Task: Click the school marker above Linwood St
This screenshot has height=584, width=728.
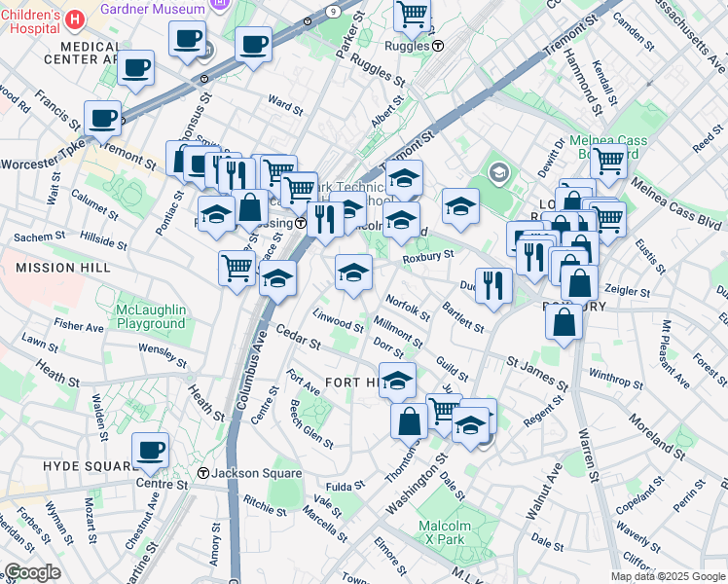Action: point(353,275)
